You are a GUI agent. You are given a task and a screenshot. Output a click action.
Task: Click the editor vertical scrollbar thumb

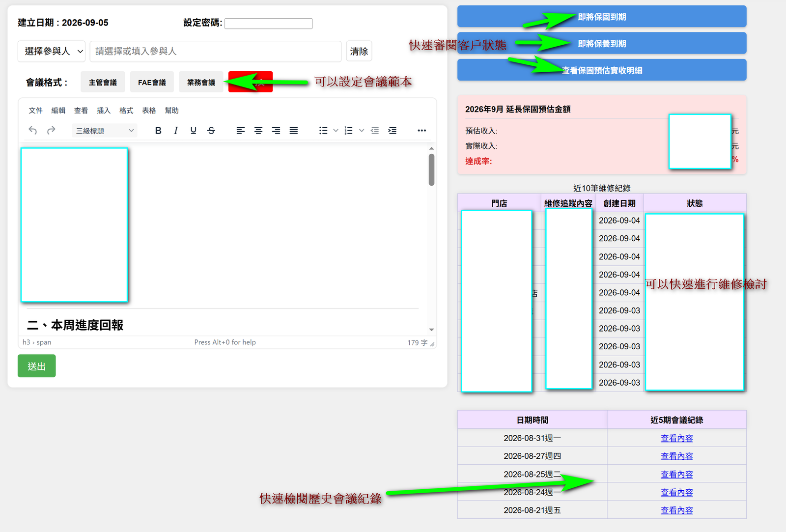431,170
